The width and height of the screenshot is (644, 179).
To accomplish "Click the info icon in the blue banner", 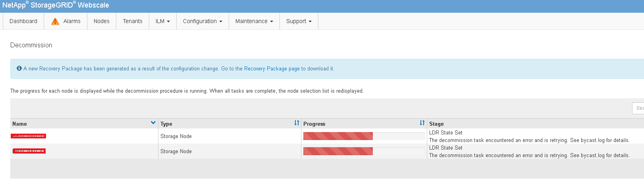I will [x=19, y=68].
